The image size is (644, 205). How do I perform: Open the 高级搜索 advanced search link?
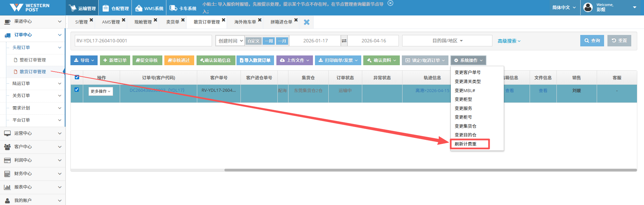point(509,41)
